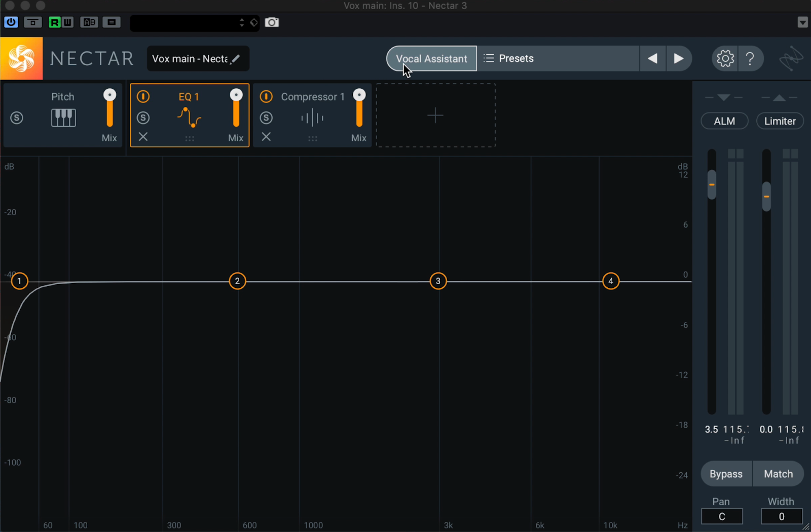Click the A/B comparison button
811x532 pixels.
point(89,22)
